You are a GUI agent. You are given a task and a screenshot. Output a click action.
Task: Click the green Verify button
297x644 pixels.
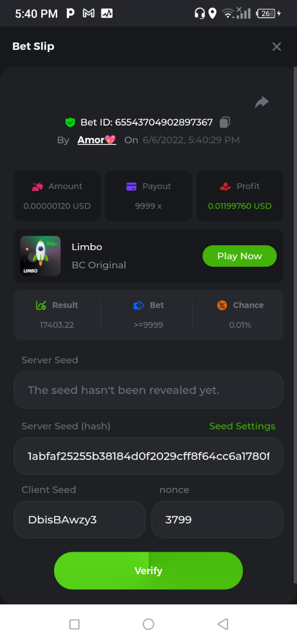(x=148, y=570)
